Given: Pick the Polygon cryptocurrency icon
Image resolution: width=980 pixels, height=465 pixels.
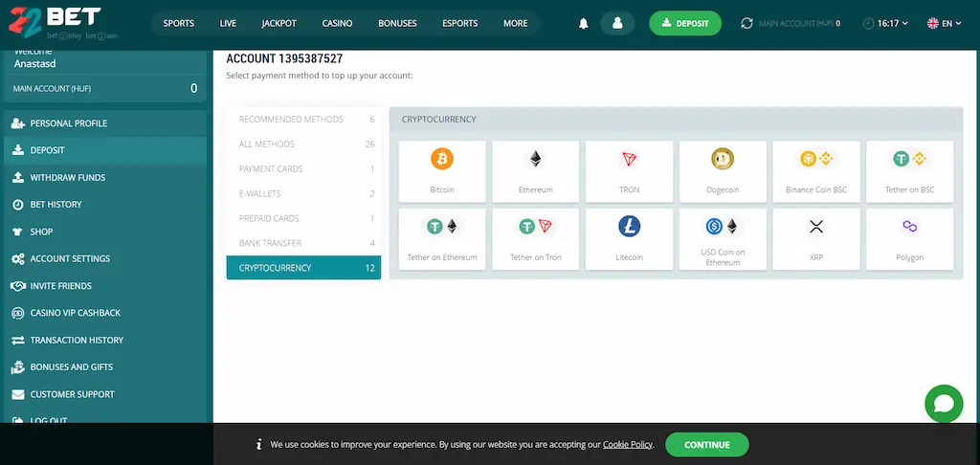Looking at the screenshot, I should pyautogui.click(x=909, y=227).
